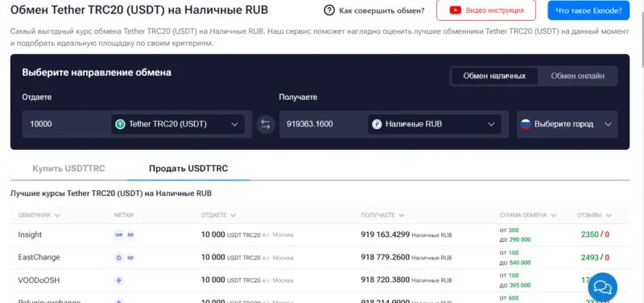Open the EastChange exchanger link
The width and height of the screenshot is (644, 303).
coord(39,257)
